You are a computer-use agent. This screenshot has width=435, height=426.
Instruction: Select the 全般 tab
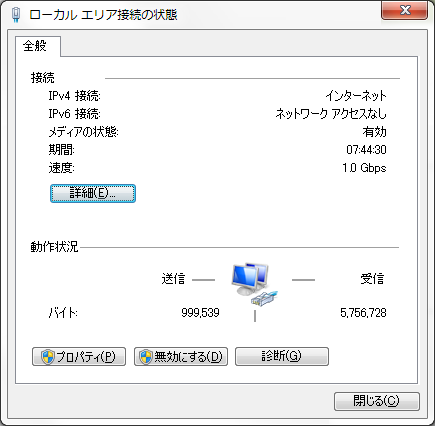click(x=37, y=46)
